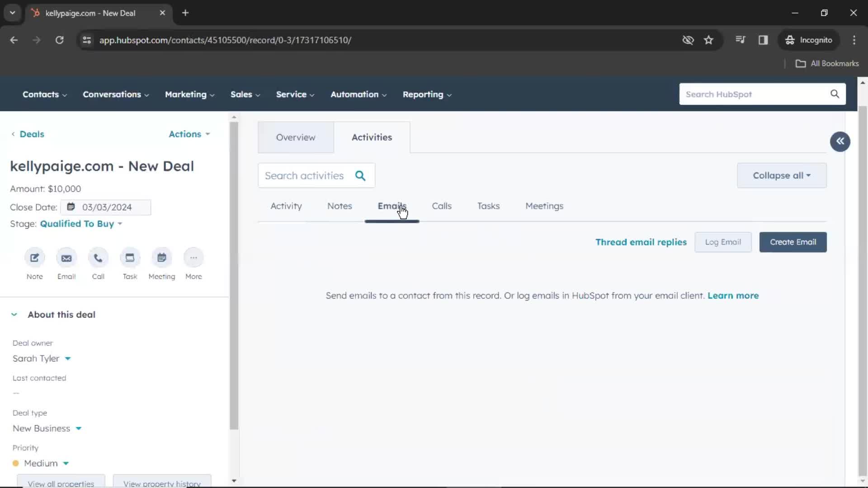Image resolution: width=868 pixels, height=488 pixels.
Task: Open the More activities icon
Action: coord(193,258)
